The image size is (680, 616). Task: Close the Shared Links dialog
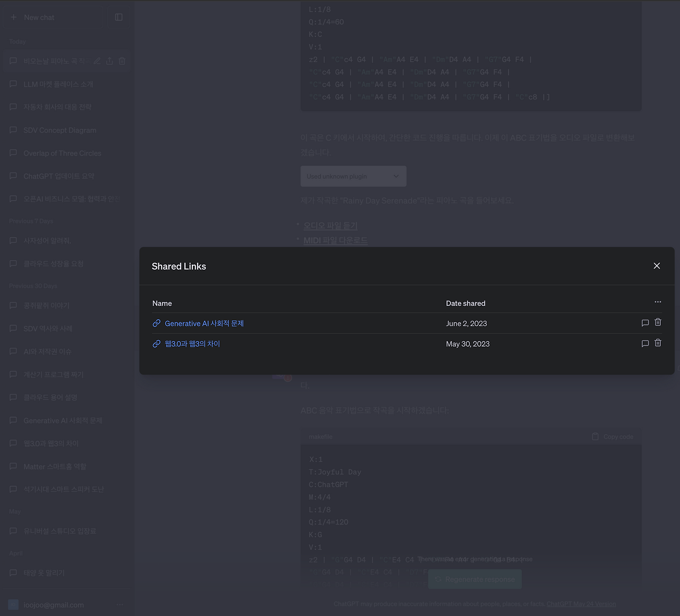(657, 266)
